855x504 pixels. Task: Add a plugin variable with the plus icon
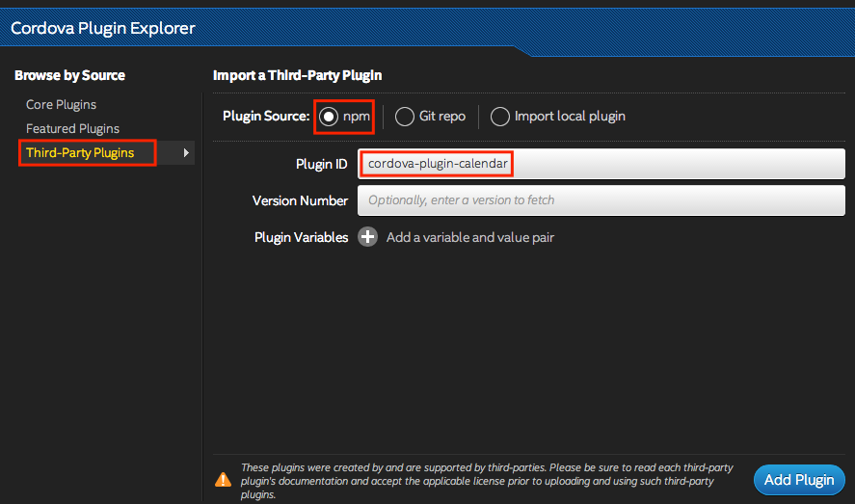367,237
